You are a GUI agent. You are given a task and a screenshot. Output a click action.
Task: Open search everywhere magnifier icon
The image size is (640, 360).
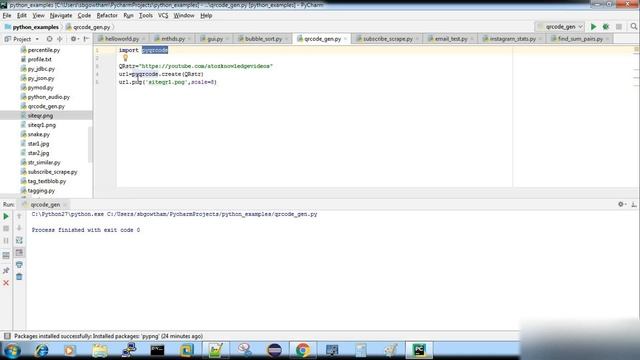point(633,27)
